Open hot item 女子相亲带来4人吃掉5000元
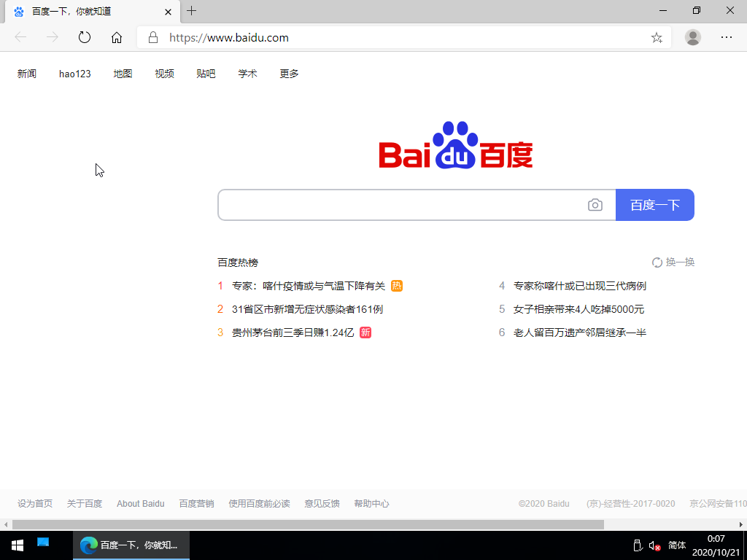Viewport: 747px width, 560px height. coord(578,309)
